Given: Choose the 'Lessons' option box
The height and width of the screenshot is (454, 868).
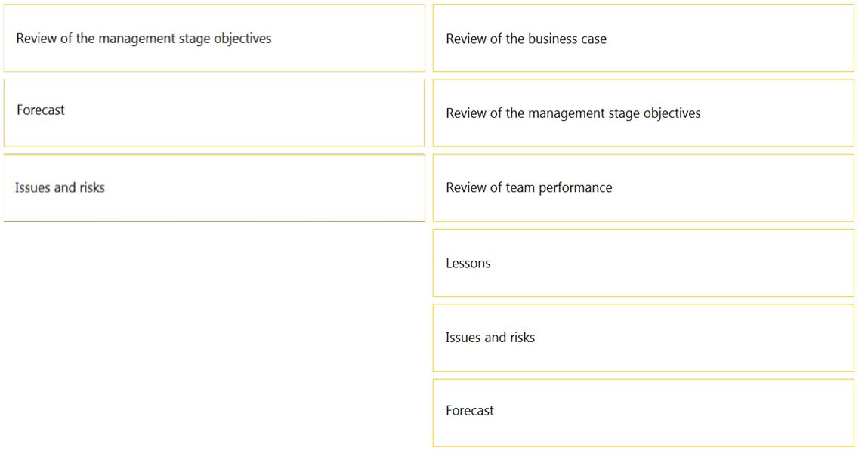Looking at the screenshot, I should pyautogui.click(x=643, y=263).
